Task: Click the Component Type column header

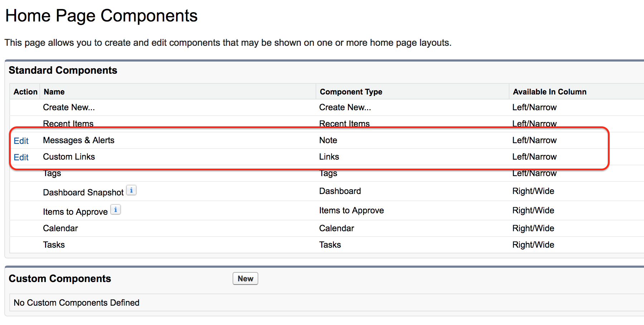Action: [x=351, y=92]
